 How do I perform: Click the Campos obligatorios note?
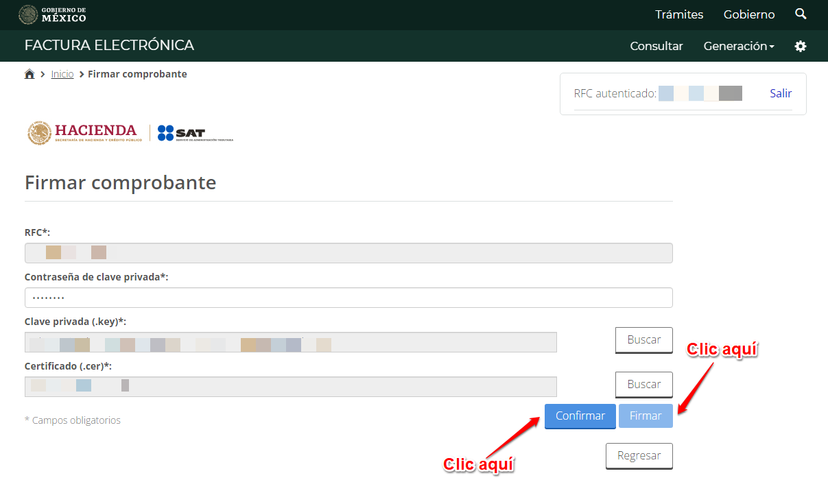[x=73, y=420]
